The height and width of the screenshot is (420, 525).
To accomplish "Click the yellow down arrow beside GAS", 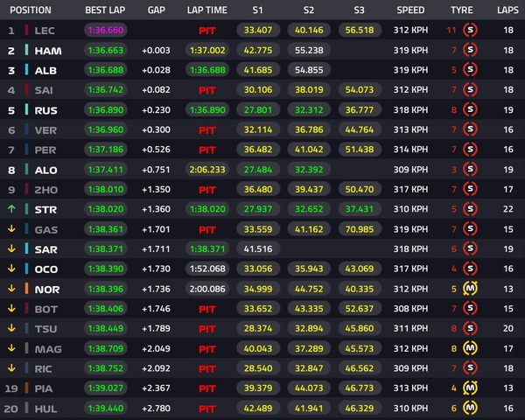I will click(x=11, y=229).
